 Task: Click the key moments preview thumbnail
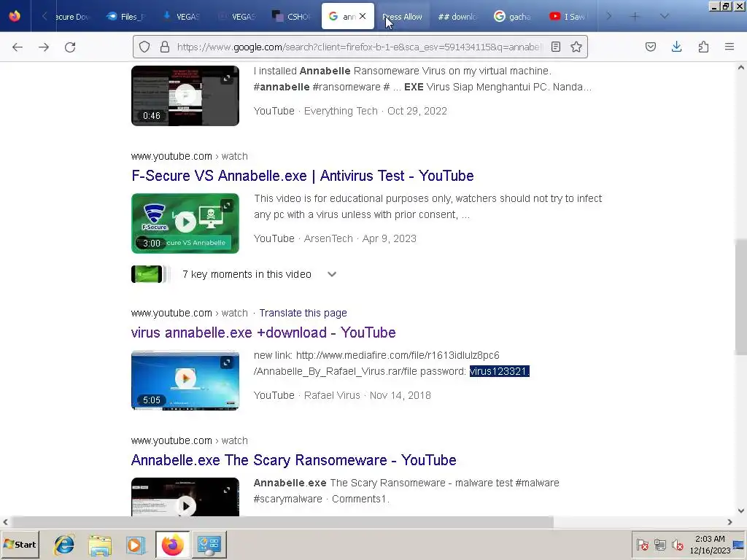click(x=147, y=274)
